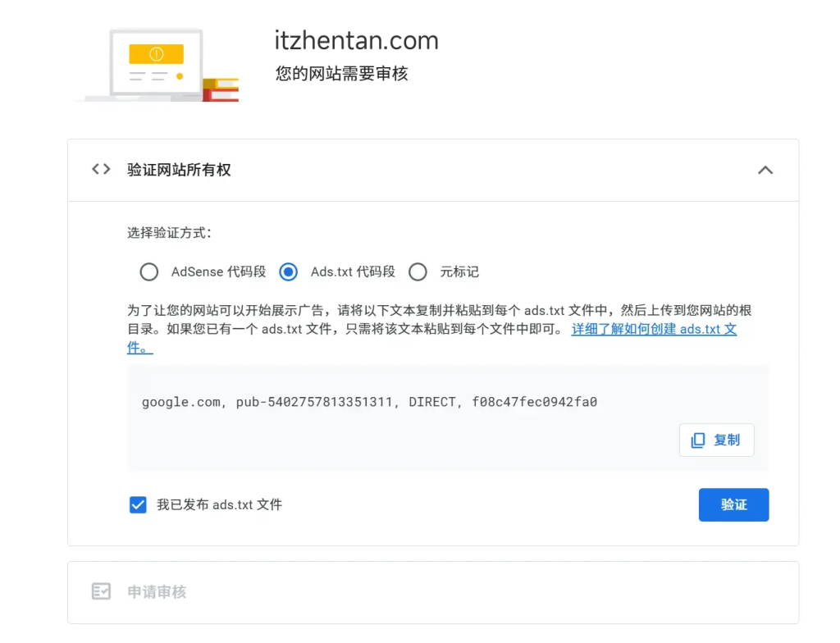Choose the Ads.txt 代码段 radio option
Image resolution: width=840 pixels, height=643 pixels.
tap(288, 271)
